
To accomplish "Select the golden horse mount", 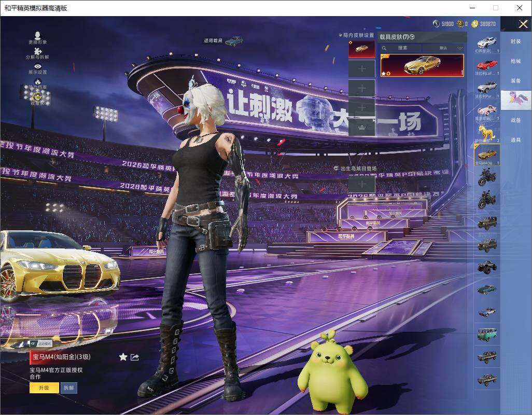I will coord(487,133).
